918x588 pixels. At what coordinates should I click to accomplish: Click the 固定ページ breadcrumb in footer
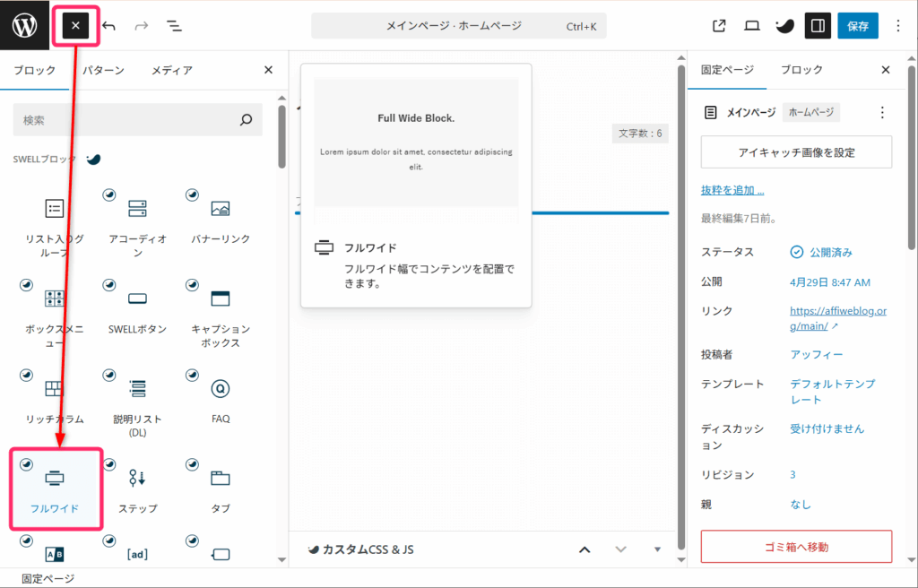(x=48, y=579)
